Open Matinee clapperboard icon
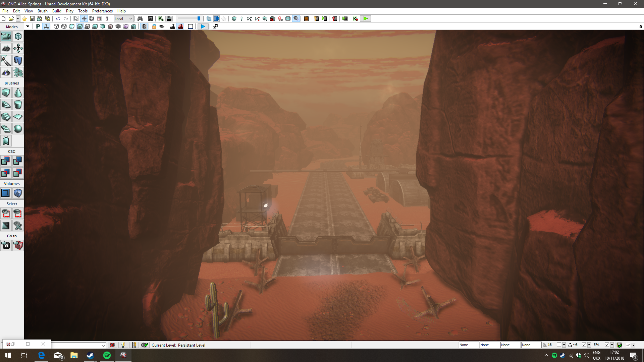644x362 pixels. click(169, 19)
